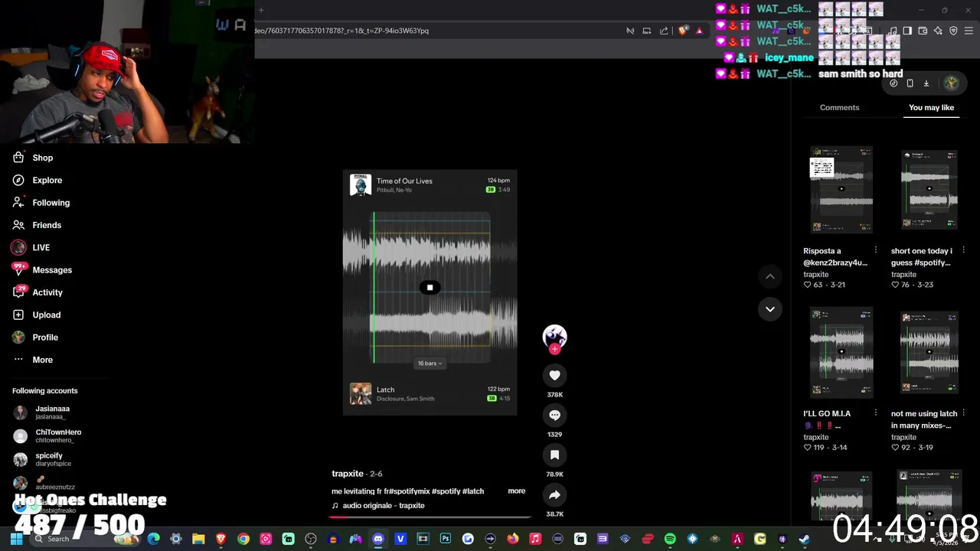Image resolution: width=980 pixels, height=551 pixels.
Task: Open Photoshop from the taskbar
Action: 446,539
